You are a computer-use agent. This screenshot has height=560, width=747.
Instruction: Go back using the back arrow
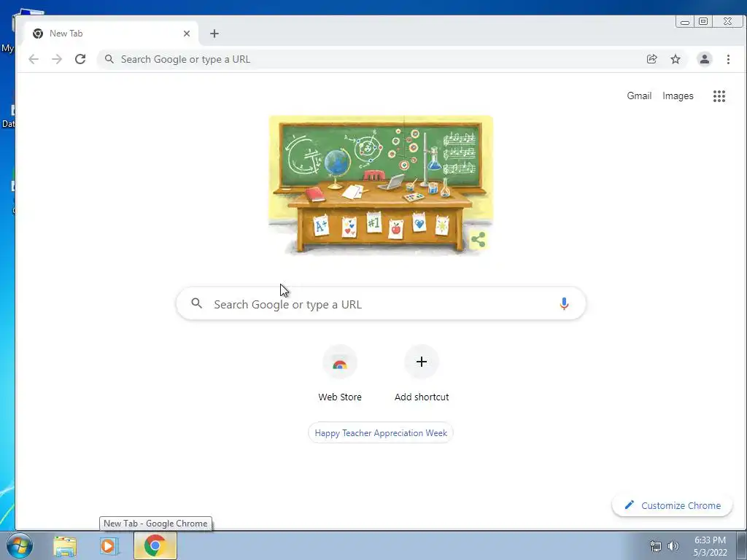point(34,59)
